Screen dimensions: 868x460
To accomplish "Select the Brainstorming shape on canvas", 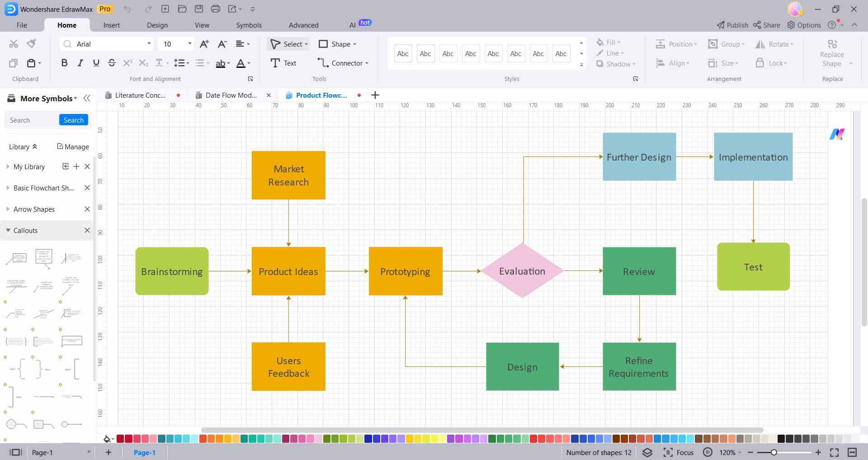I will [172, 271].
